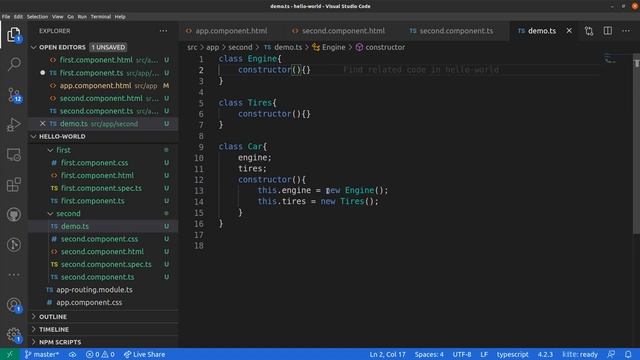
Task: Open first.component.spec.ts file
Action: pyautogui.click(x=104, y=188)
